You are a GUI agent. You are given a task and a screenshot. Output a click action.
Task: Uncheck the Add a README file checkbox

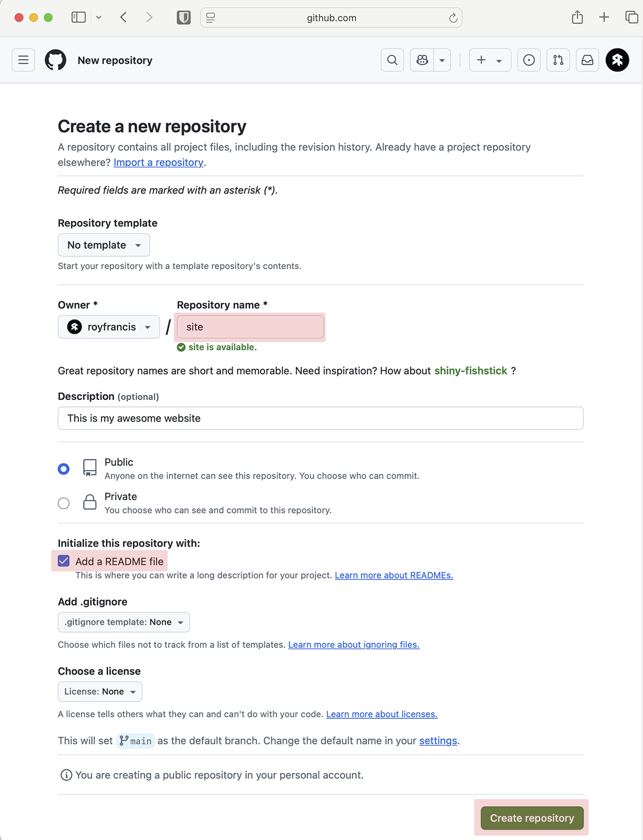[64, 561]
